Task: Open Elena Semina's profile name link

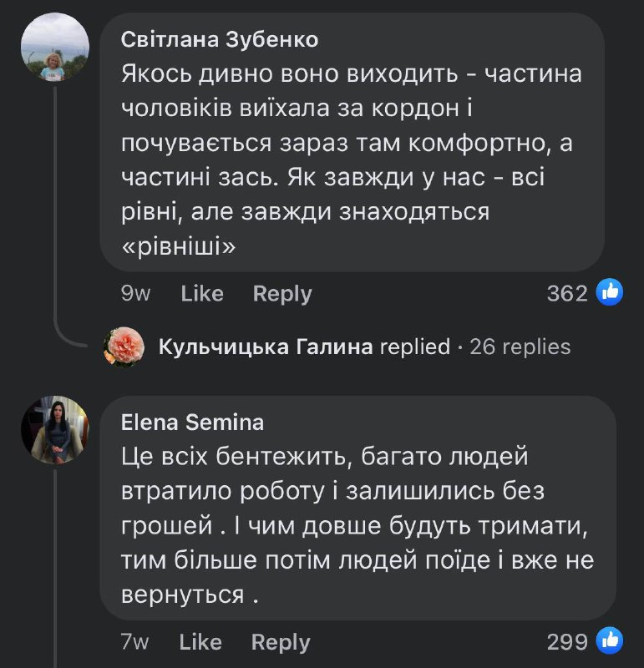Action: click(x=192, y=423)
